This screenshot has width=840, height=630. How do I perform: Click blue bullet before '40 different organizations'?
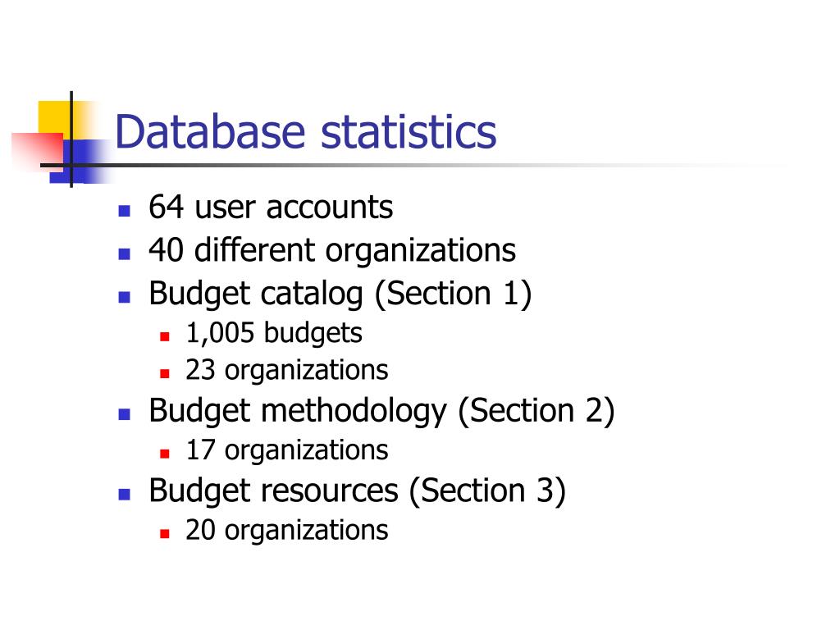(125, 254)
